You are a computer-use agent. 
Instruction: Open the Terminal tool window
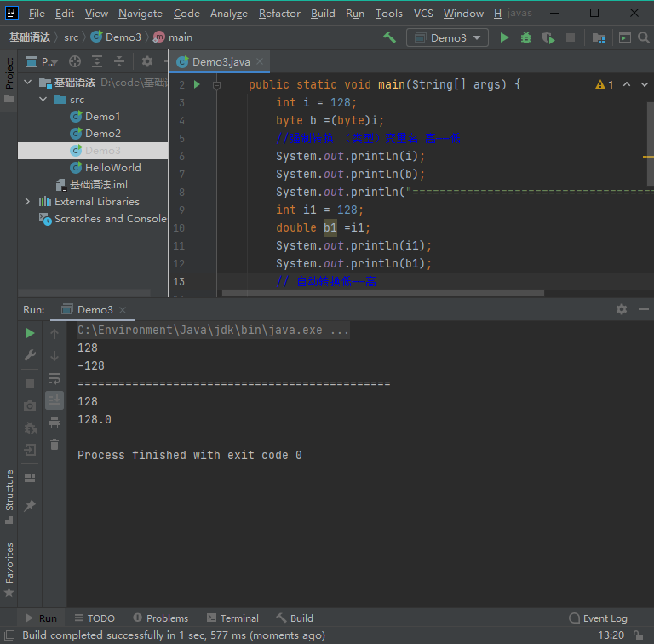pyautogui.click(x=232, y=618)
